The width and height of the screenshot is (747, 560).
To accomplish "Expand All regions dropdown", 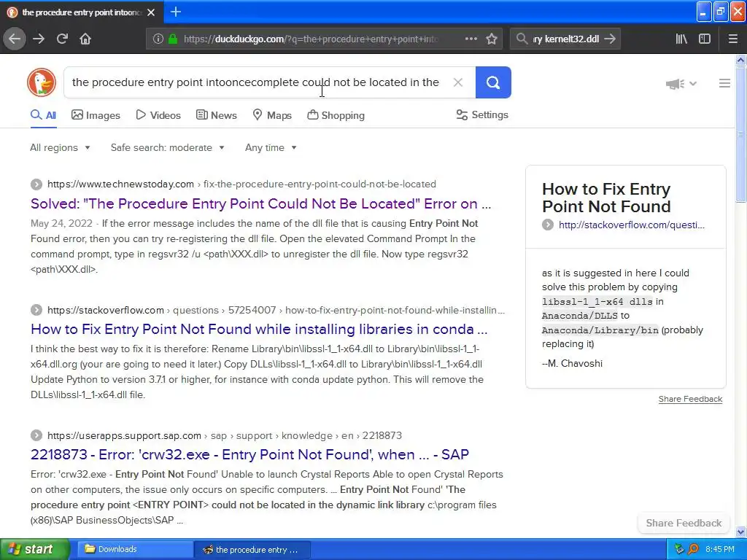I will coord(60,147).
